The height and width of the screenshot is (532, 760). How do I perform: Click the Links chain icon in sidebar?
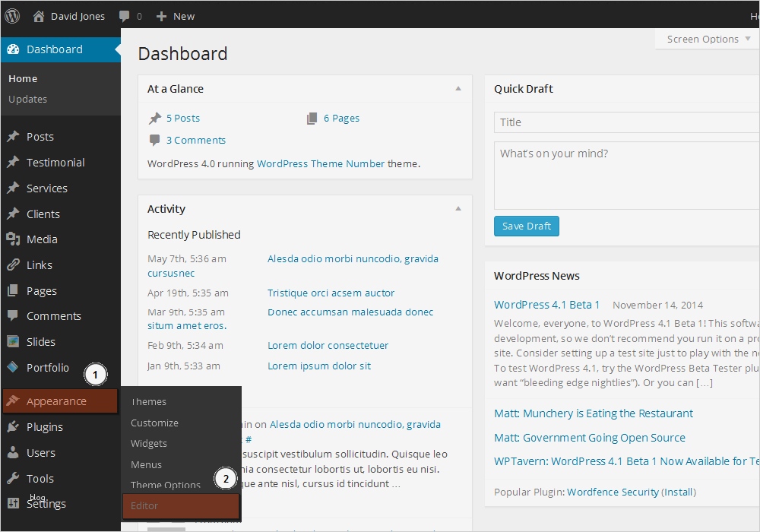(x=13, y=265)
